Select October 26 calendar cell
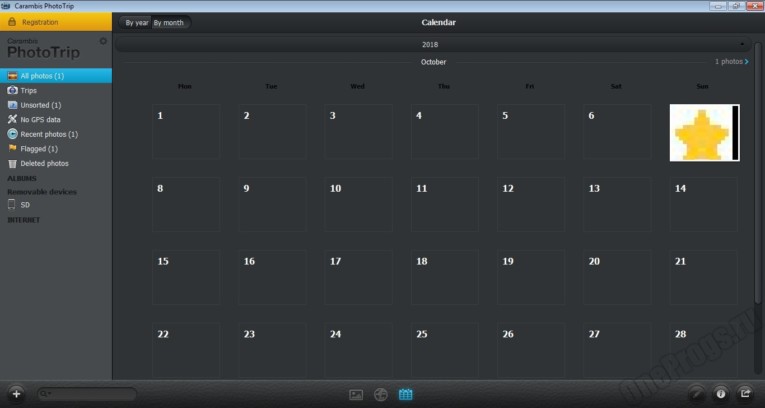765x408 pixels. (531, 350)
